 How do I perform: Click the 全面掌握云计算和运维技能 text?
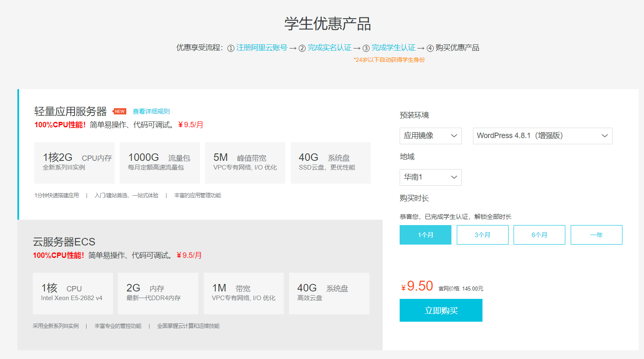(188, 326)
